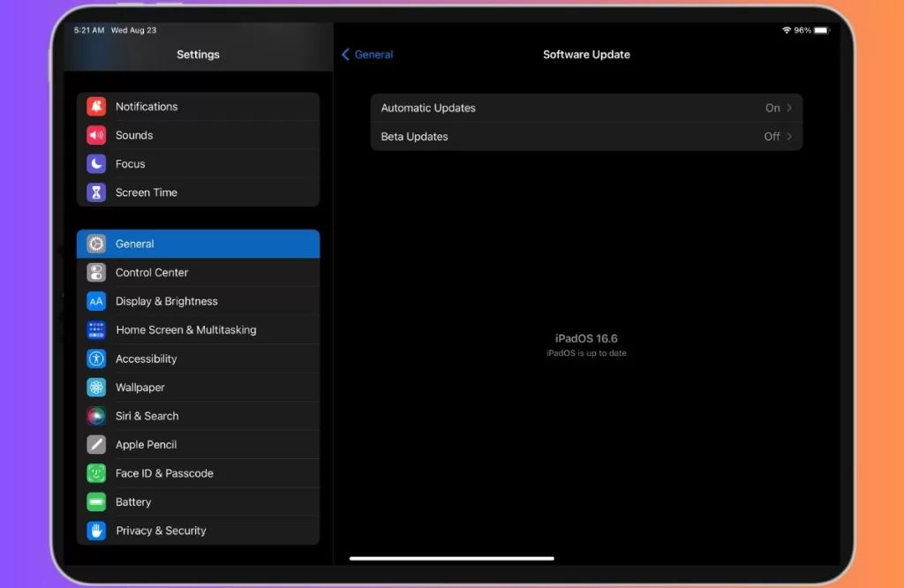Screen dimensions: 904x588
Task: Open Apple Pencil settings
Action: tap(199, 444)
